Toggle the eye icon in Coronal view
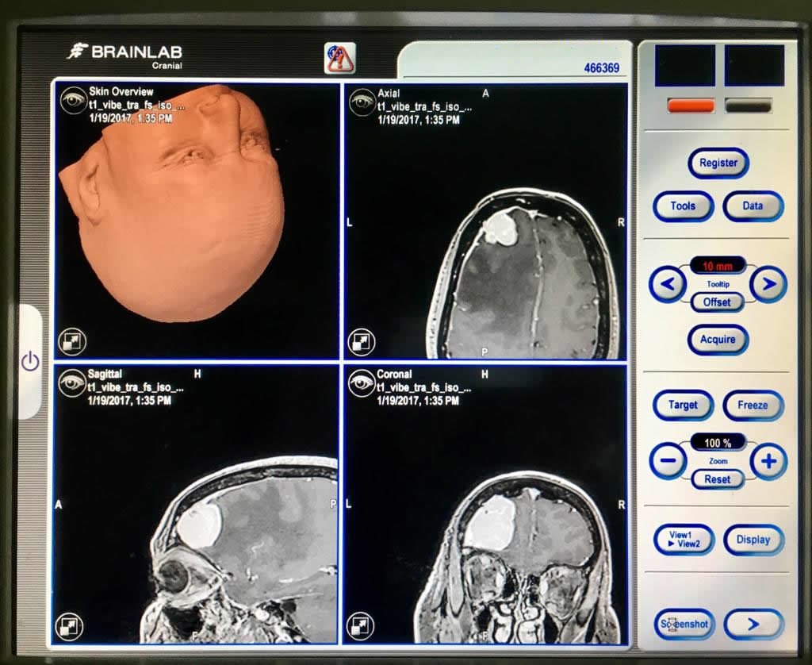The image size is (812, 665). [361, 383]
